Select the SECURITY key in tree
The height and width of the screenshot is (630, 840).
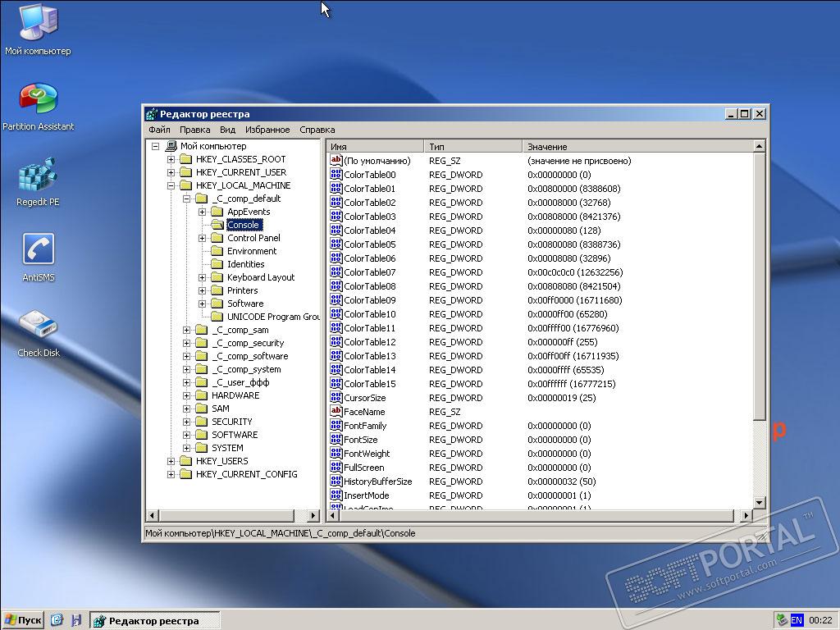[x=231, y=422]
